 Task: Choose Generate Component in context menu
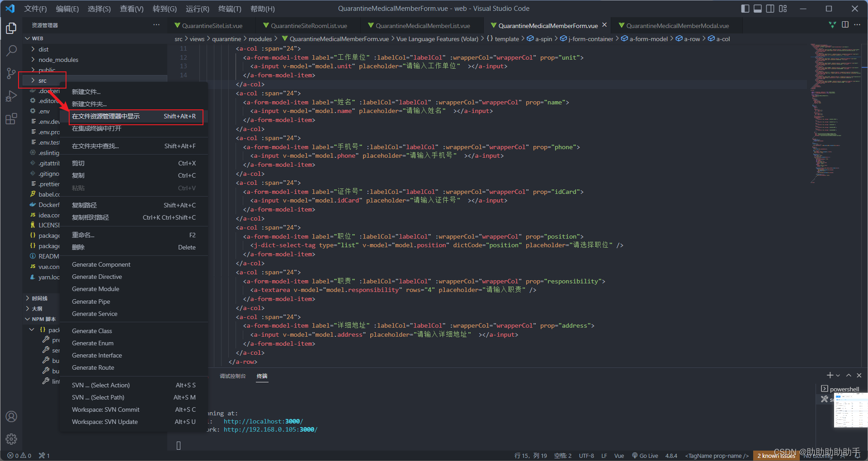[x=134, y=264]
